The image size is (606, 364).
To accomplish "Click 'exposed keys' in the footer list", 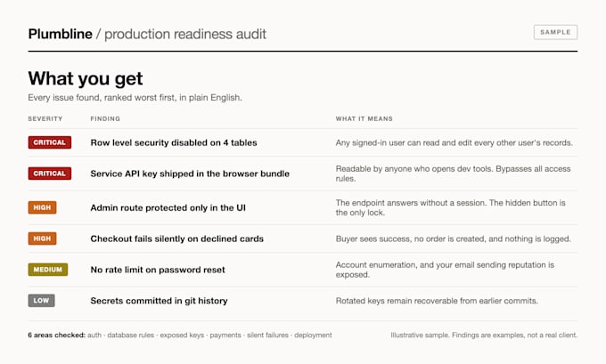I will click(182, 335).
